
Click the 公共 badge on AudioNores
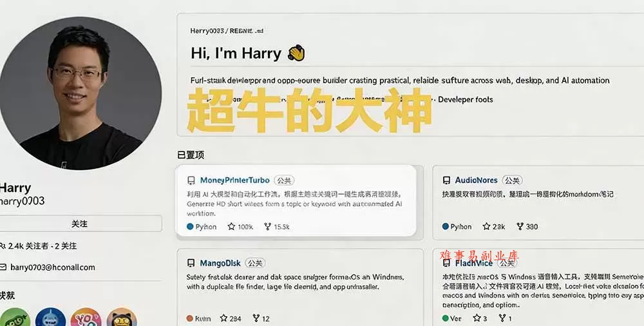tap(512, 180)
